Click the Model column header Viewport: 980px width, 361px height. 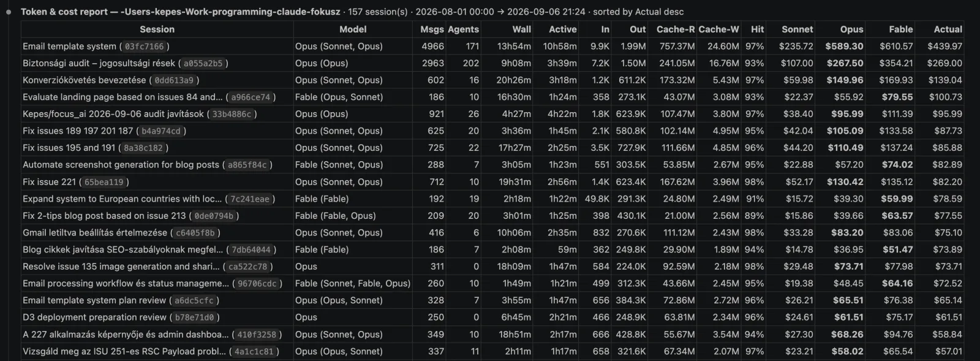click(353, 29)
